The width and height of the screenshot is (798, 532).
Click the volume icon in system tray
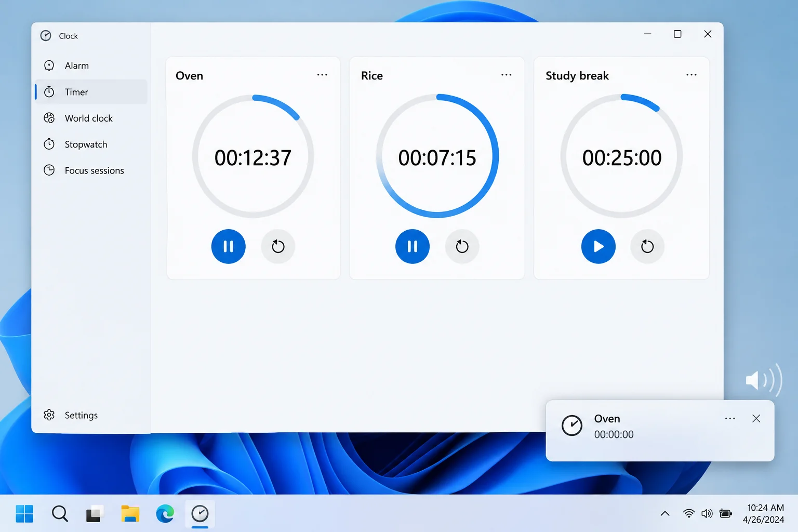(x=707, y=514)
